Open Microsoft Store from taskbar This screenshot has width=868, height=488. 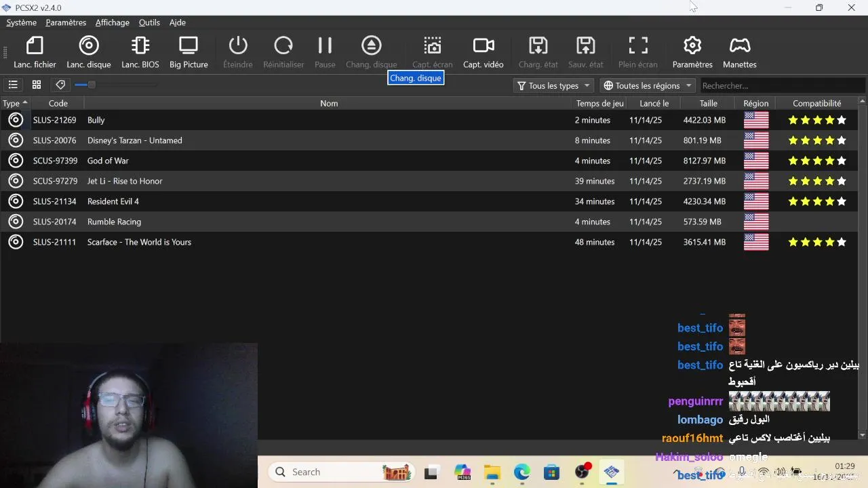[551, 472]
